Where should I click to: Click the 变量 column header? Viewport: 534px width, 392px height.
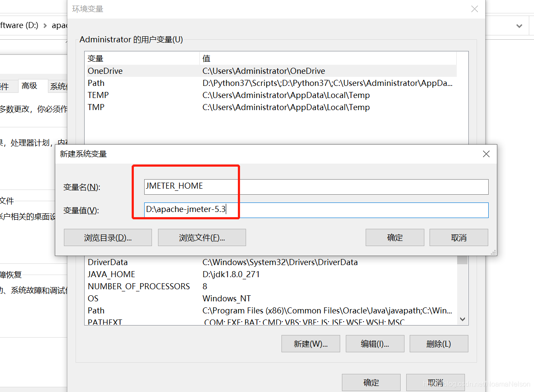coord(142,58)
